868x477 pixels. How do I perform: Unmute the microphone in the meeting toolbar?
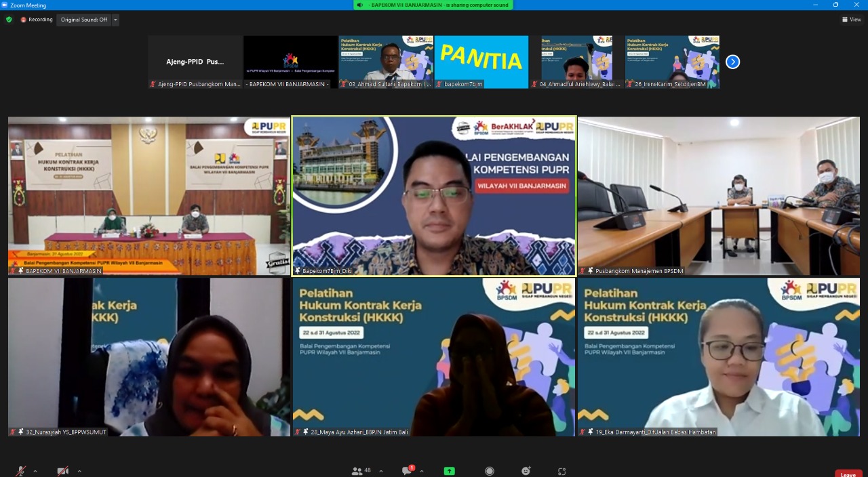point(22,471)
